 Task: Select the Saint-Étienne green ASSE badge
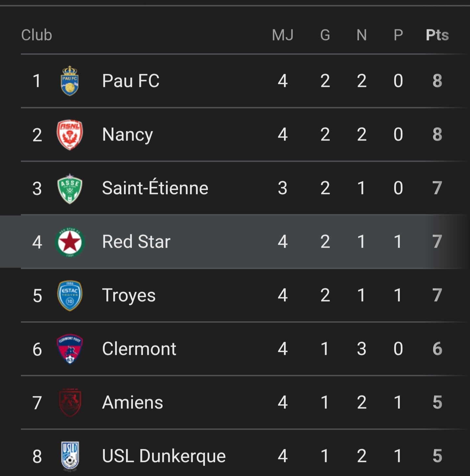[x=70, y=189]
